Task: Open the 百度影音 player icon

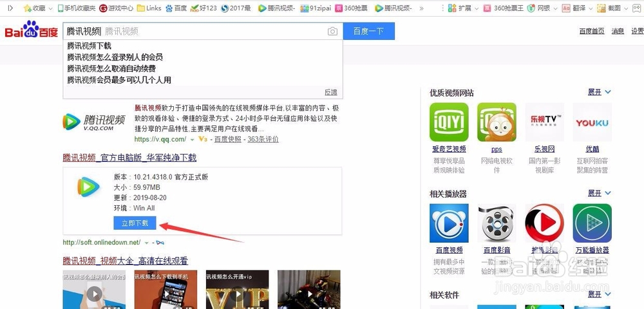Action: point(497,223)
